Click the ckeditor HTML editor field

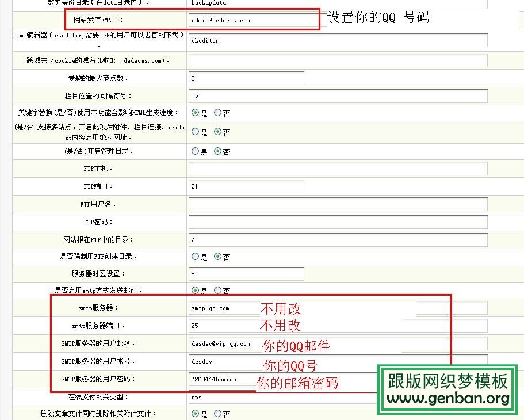[x=336, y=40]
